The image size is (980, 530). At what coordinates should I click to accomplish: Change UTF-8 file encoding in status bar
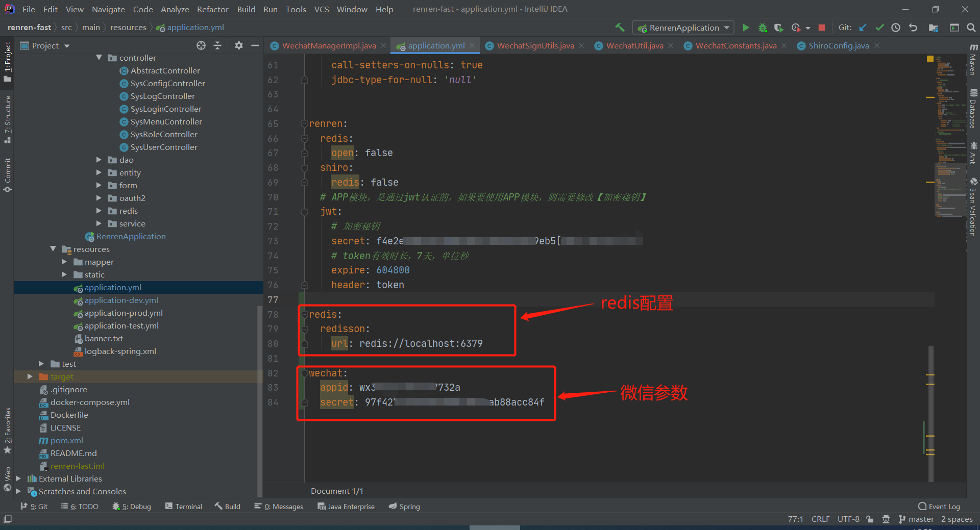tap(848, 519)
